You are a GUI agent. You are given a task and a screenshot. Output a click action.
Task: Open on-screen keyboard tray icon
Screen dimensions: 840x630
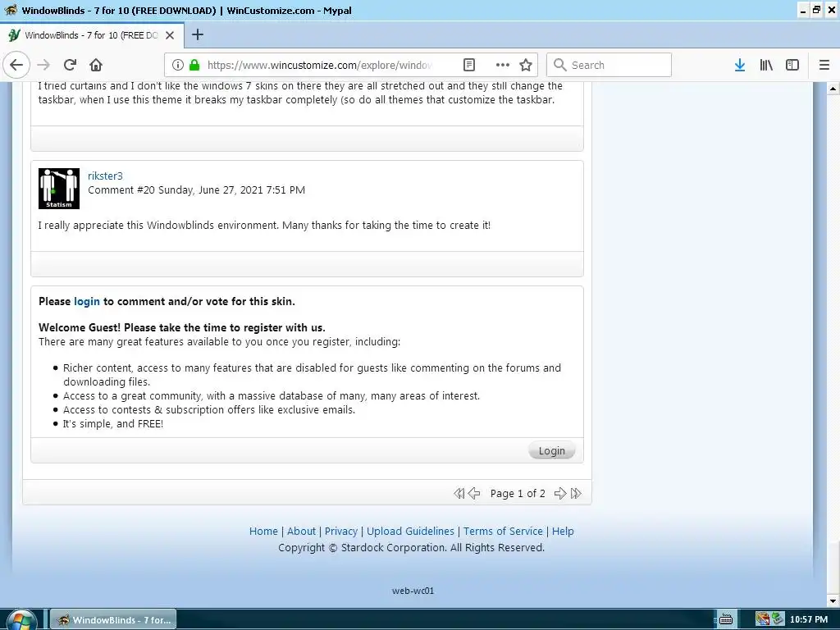coord(726,620)
